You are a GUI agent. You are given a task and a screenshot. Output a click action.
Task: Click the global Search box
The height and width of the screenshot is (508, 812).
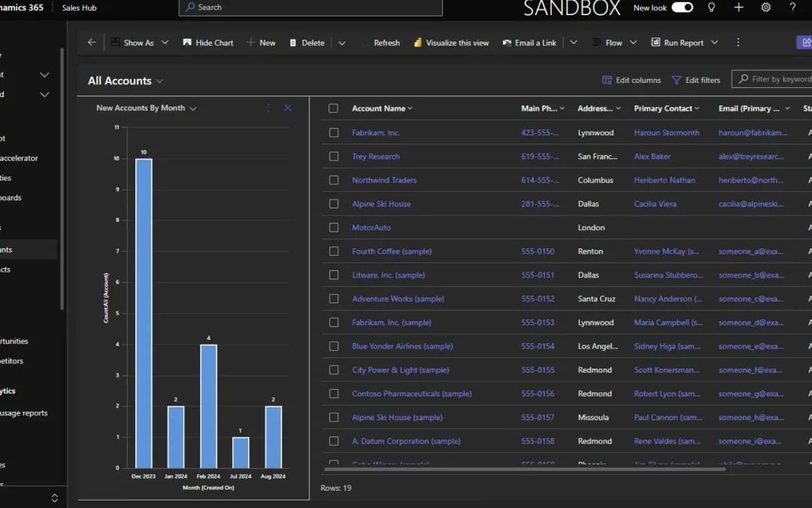311,8
